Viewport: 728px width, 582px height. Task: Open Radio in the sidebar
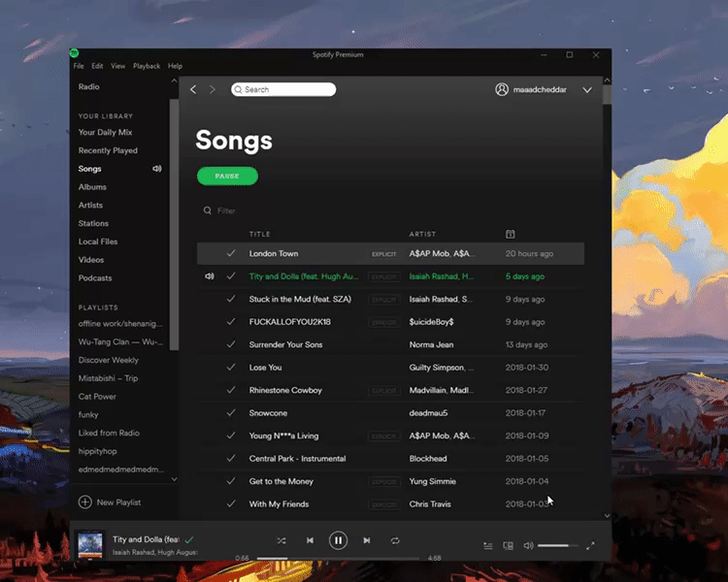88,86
